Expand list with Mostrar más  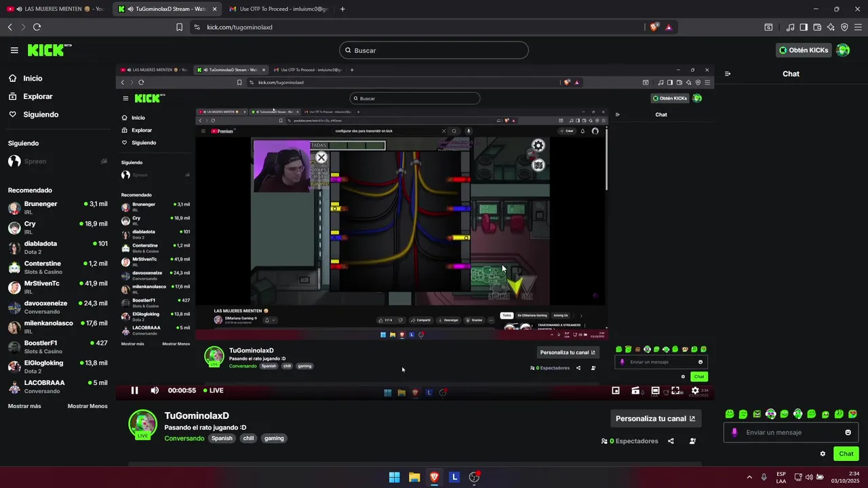24,406
